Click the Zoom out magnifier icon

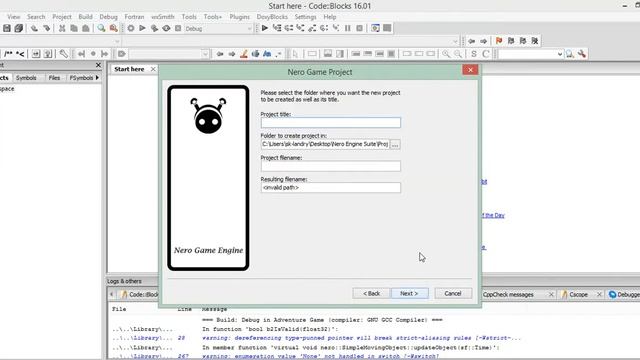(x=458, y=54)
